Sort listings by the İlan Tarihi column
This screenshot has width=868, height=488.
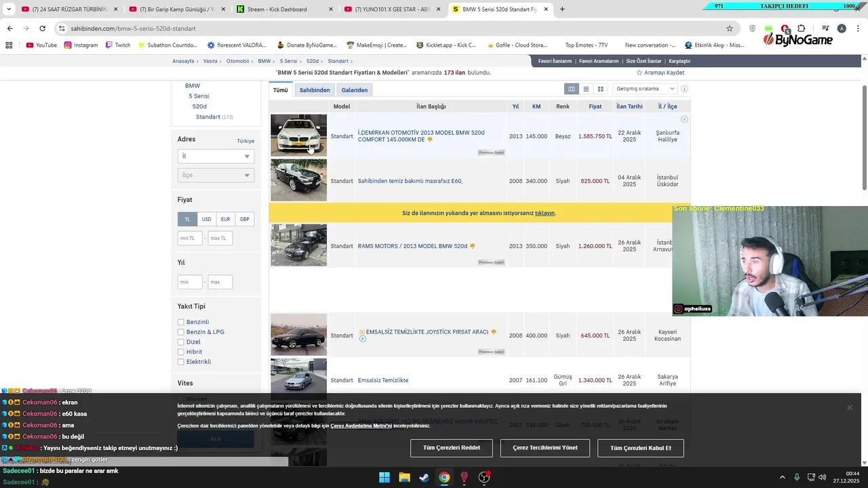(629, 106)
